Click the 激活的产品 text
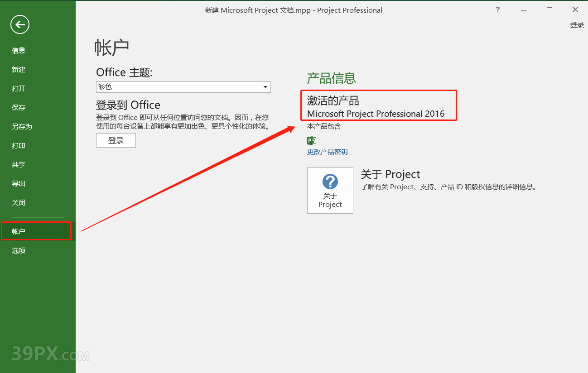 click(333, 100)
